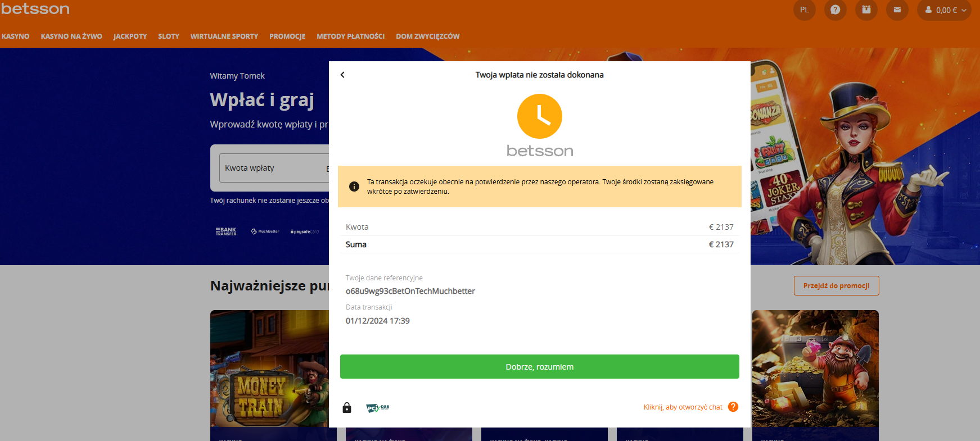Click the Suma amount € 2137
Image resolution: width=980 pixels, height=441 pixels.
coord(721,244)
